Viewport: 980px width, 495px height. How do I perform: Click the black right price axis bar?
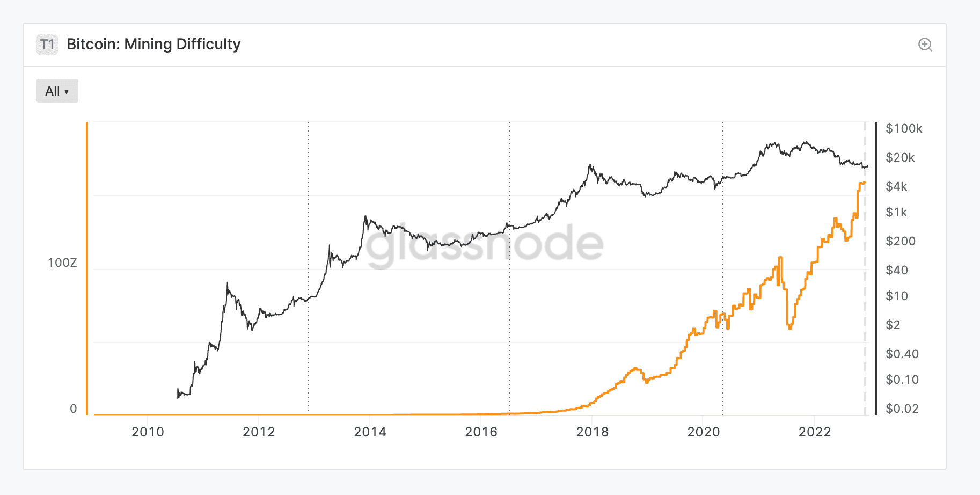[876, 268]
